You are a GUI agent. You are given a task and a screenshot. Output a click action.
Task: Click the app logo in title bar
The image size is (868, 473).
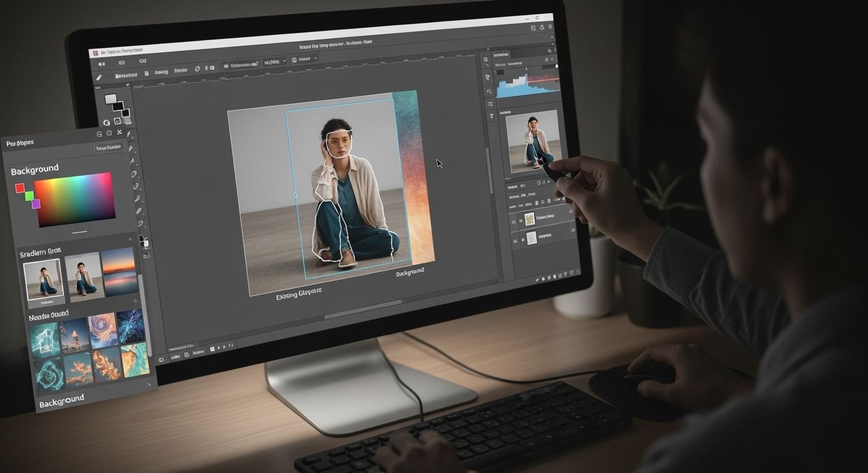94,54
